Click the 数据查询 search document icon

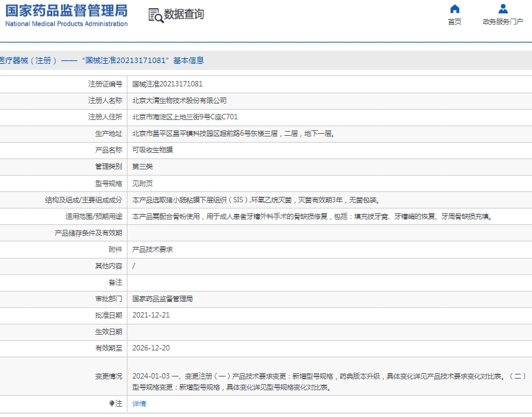[x=156, y=15]
